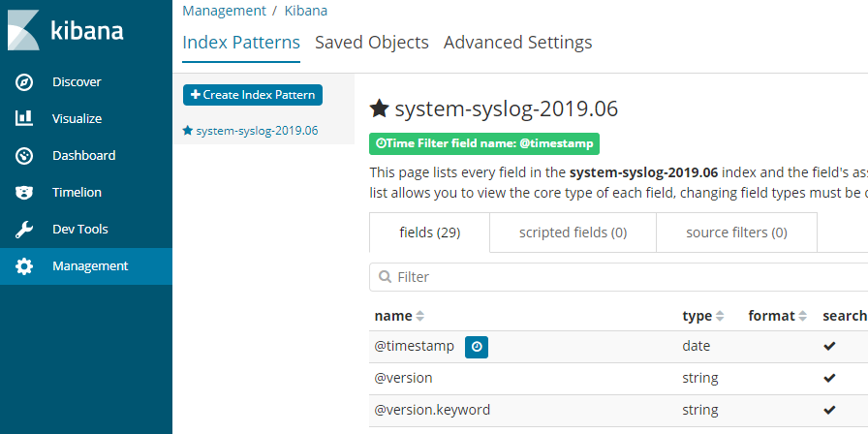Open Visualize bar chart icon

pos(24,118)
